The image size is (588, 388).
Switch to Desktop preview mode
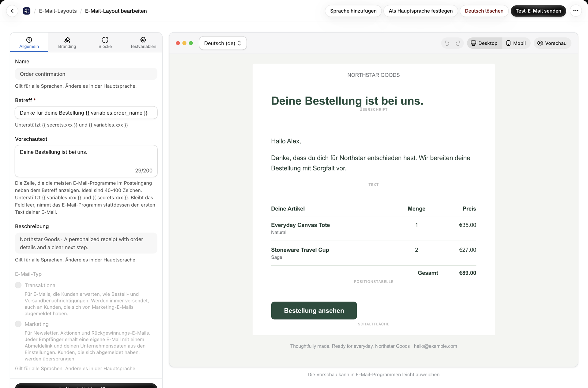(x=484, y=43)
